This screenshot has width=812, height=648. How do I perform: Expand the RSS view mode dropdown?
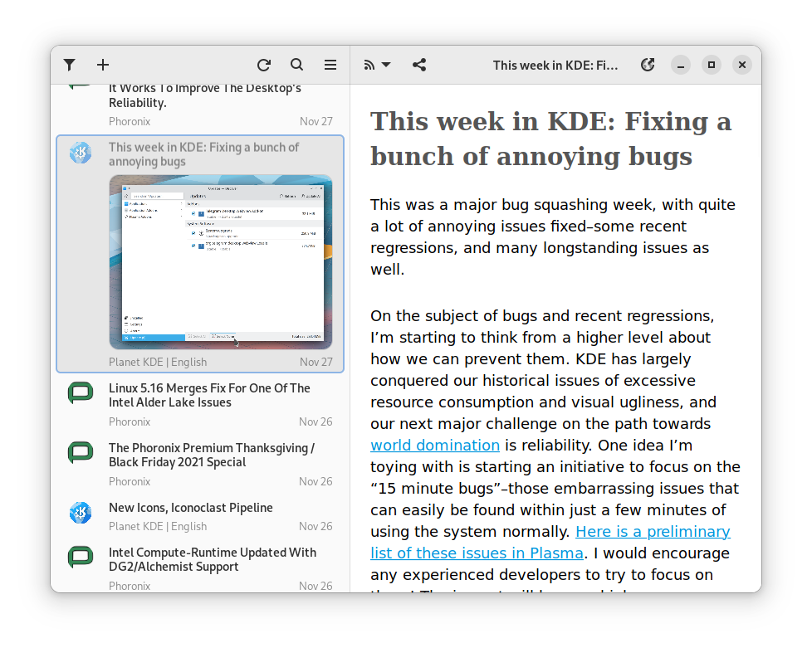378,65
